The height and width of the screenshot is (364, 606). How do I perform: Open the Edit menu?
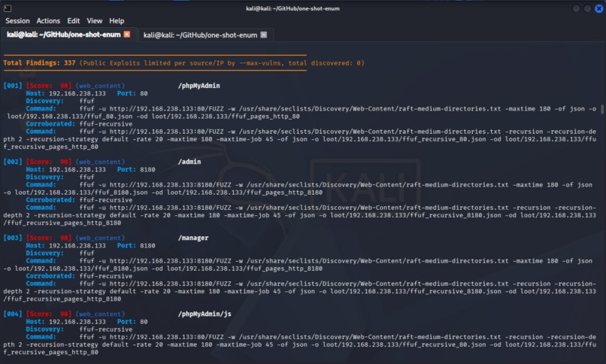point(74,21)
